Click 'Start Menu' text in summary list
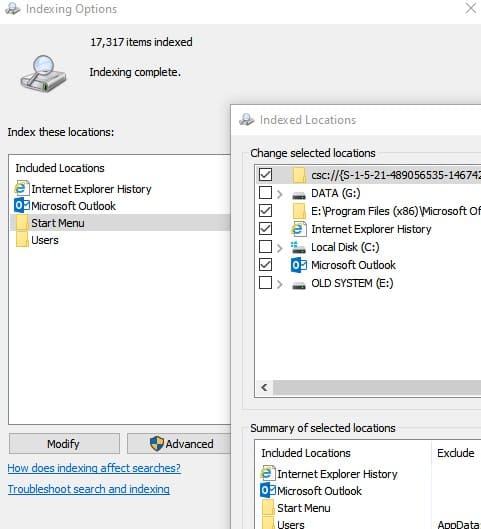This screenshot has width=481, height=529. (304, 508)
